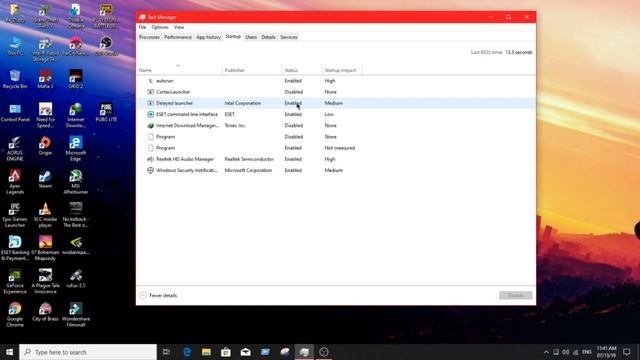The image size is (640, 360).
Task: Open the AORUS ENGINE desktop shortcut
Action: pos(15,149)
